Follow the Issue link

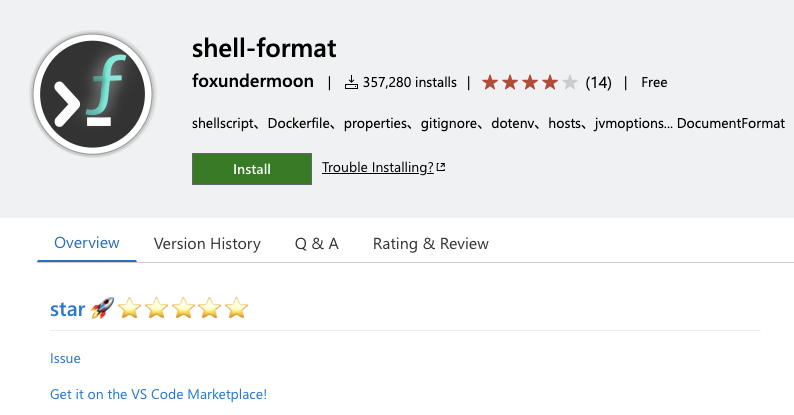65,358
